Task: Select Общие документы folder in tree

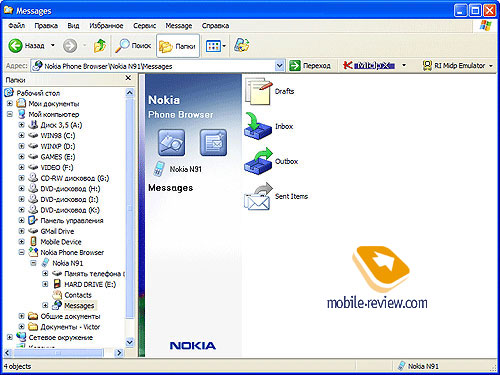Action: pos(70,316)
